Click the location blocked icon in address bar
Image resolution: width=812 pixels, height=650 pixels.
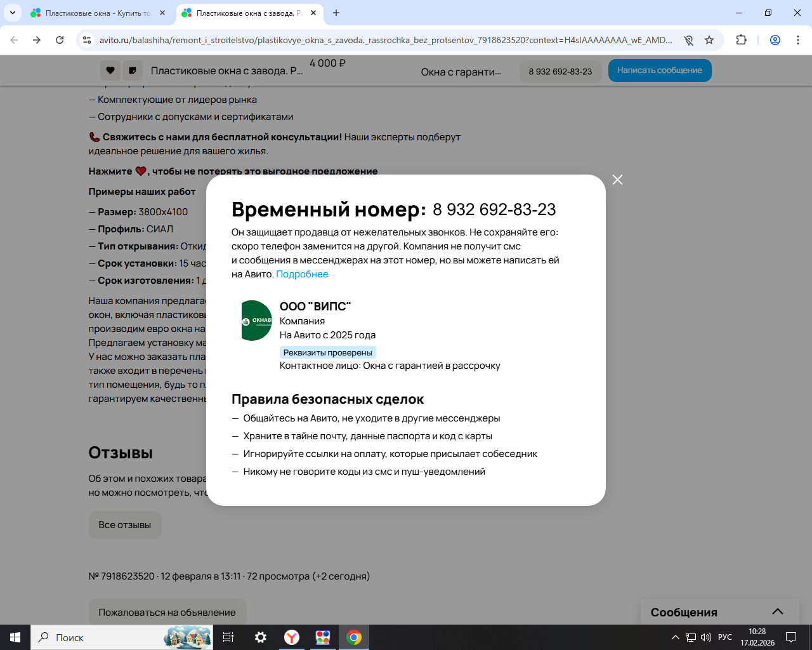click(688, 40)
